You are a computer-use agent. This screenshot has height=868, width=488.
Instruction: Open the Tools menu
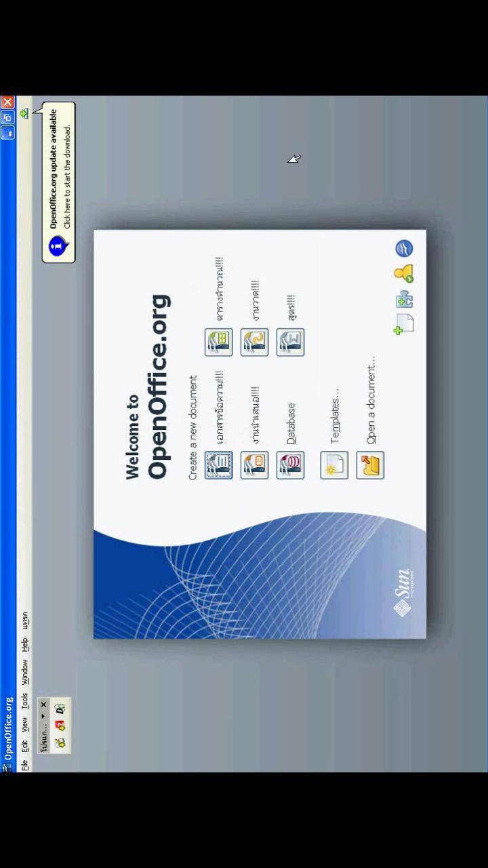[x=24, y=701]
